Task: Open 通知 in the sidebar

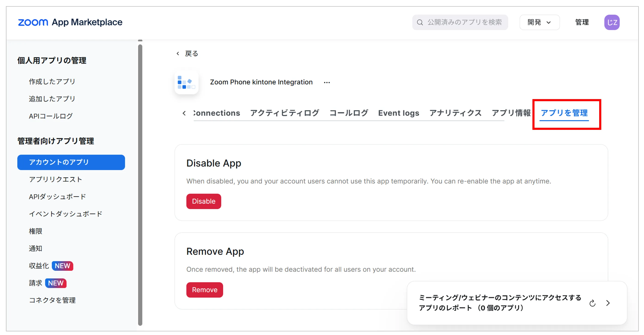Action: (36, 249)
